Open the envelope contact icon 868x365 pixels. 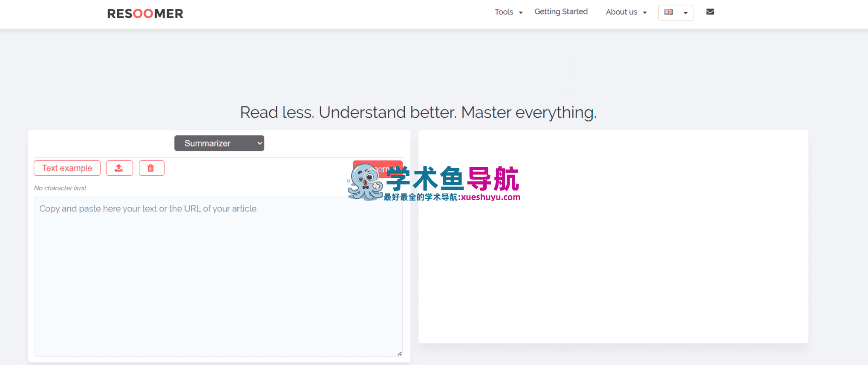point(710,12)
